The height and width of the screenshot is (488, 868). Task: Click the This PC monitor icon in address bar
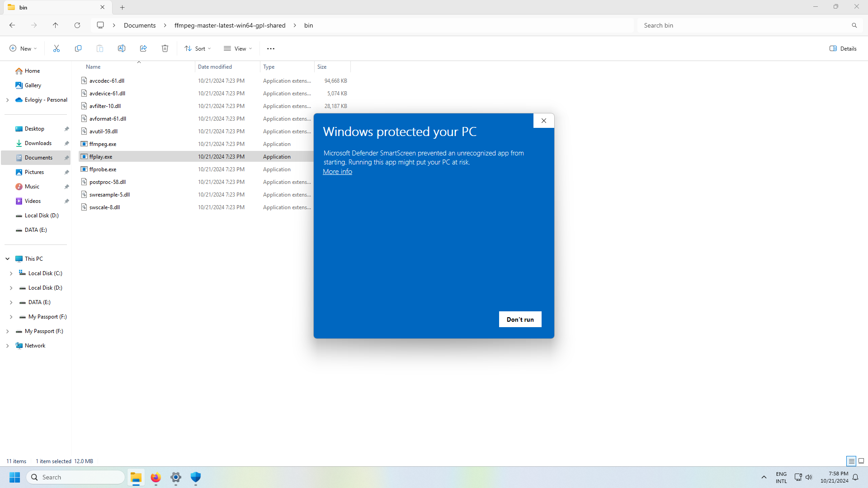(x=100, y=25)
